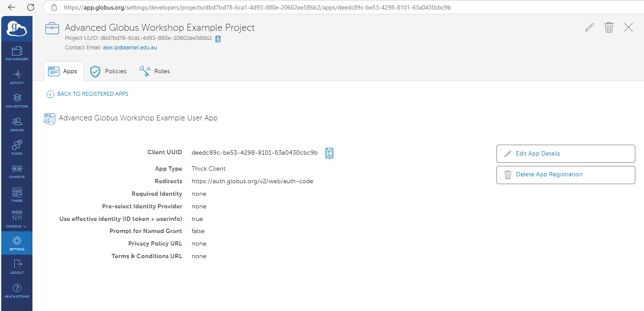
Task: Delete project using trash icon
Action: click(x=609, y=27)
